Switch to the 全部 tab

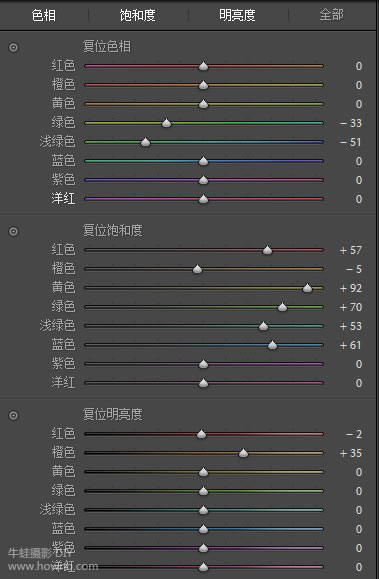331,15
